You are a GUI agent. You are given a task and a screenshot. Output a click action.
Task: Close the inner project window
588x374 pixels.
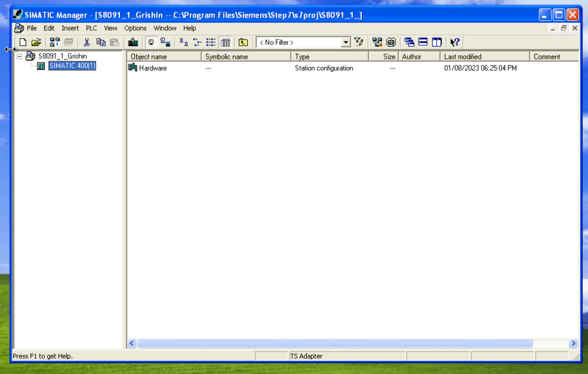pos(575,28)
